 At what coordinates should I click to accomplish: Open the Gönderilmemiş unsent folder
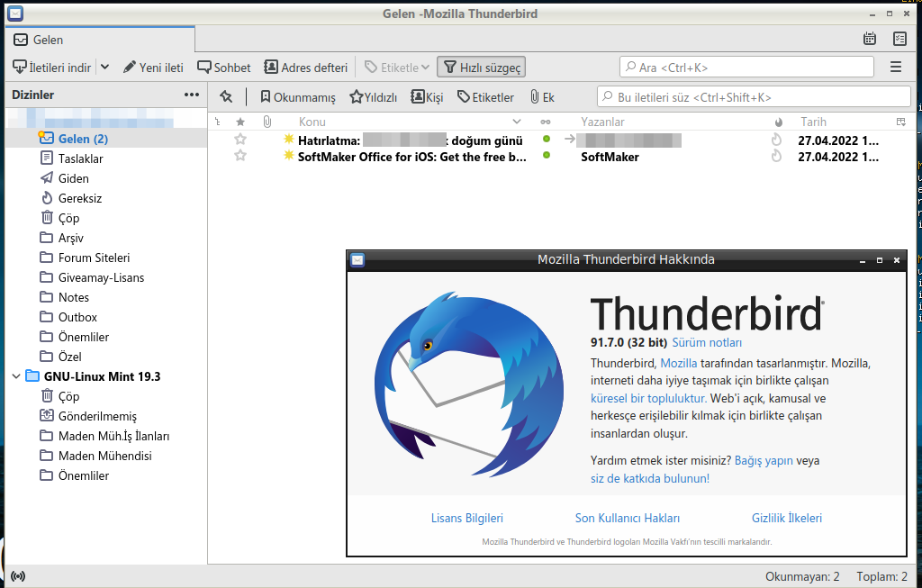[x=97, y=416]
